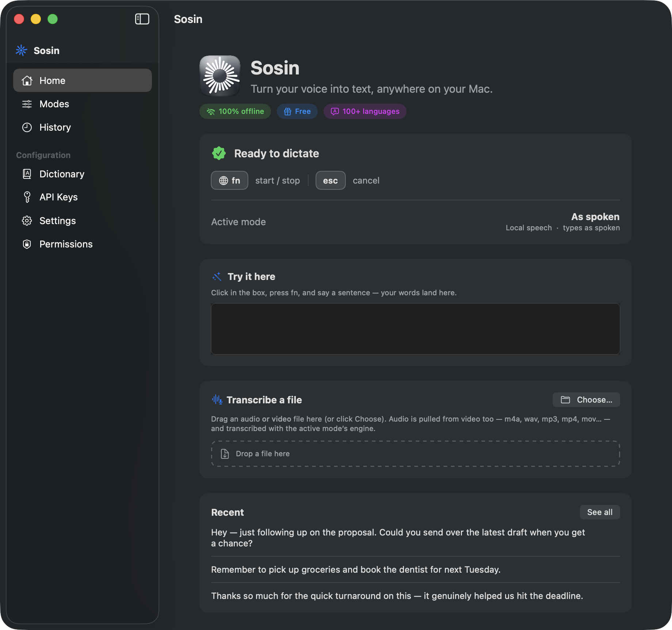The image size is (672, 630).
Task: Open the Home section
Action: [83, 81]
